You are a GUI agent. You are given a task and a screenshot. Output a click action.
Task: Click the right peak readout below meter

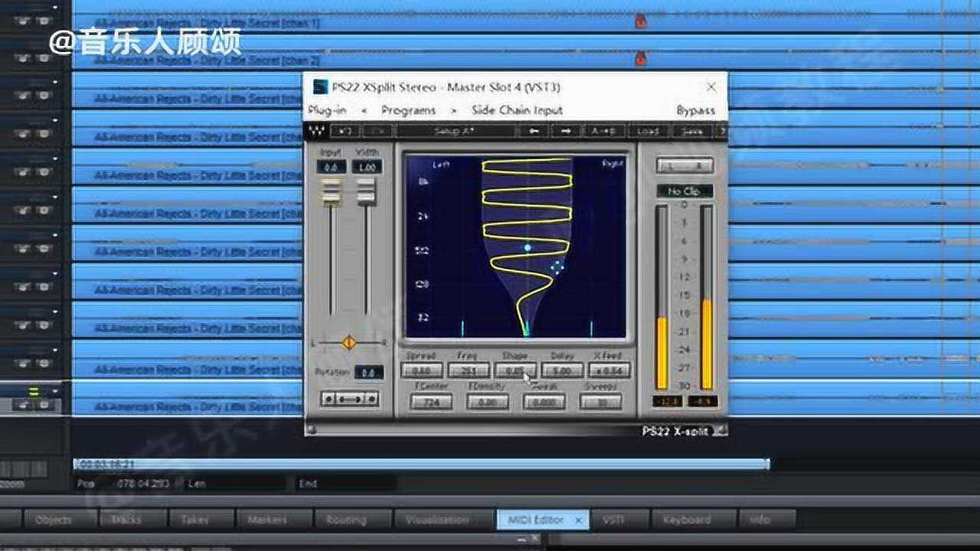pos(702,400)
